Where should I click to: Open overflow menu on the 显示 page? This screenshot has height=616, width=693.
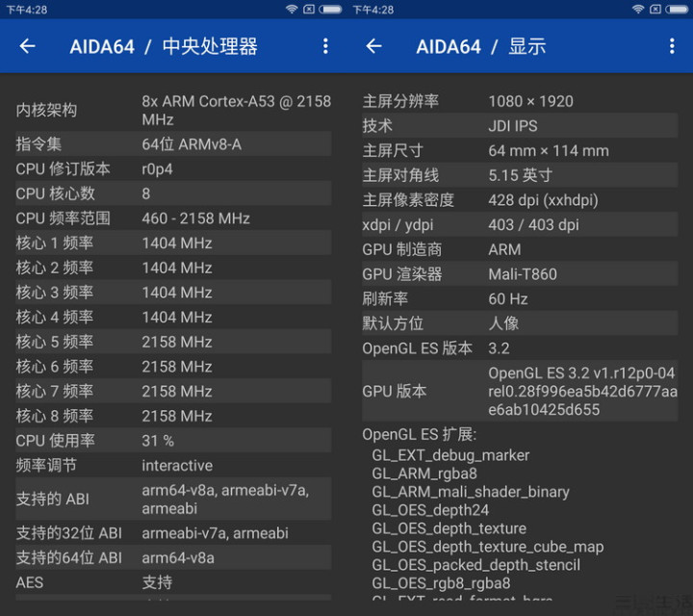tap(672, 46)
